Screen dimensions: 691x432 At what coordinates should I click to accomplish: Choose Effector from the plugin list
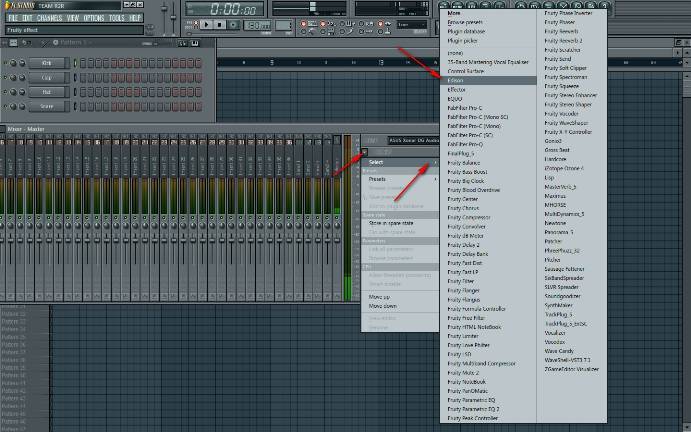click(488, 89)
